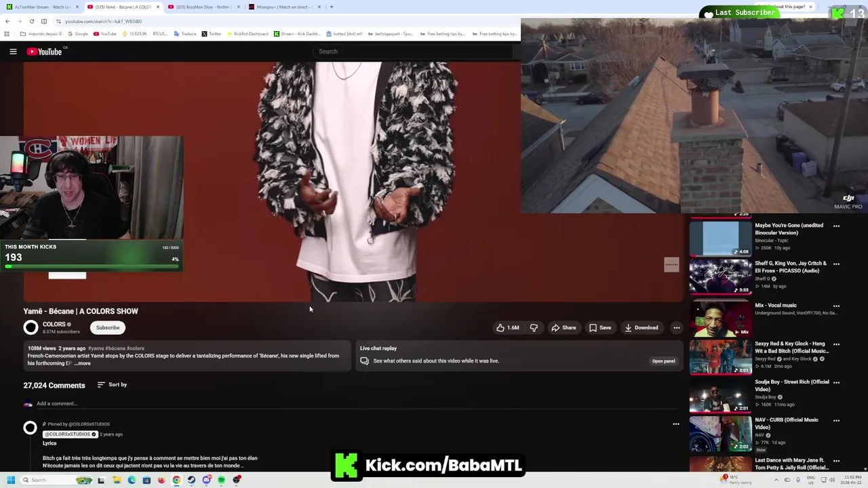Open Spotify from the taskbar
This screenshot has width=868, height=488.
[x=222, y=480]
